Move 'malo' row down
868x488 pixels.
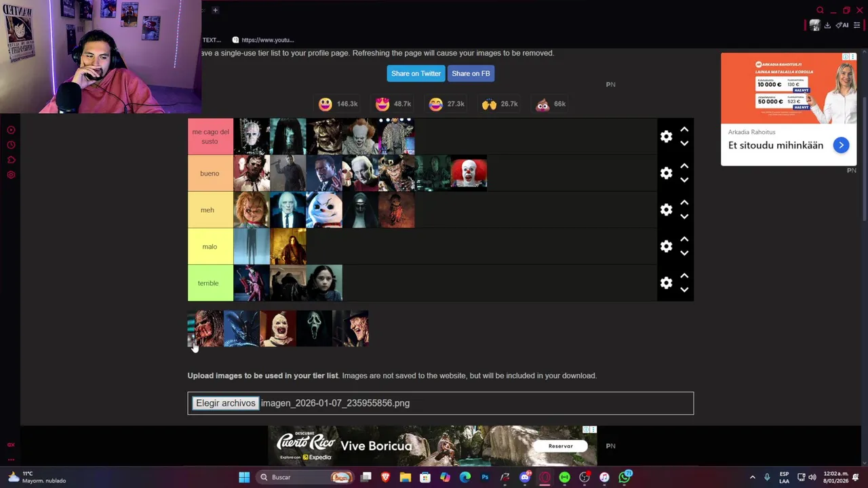pyautogui.click(x=684, y=253)
